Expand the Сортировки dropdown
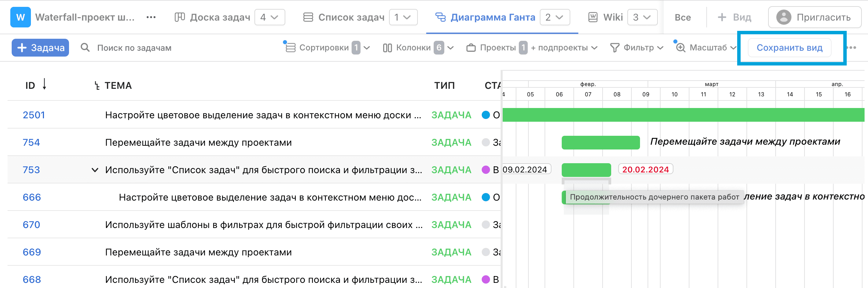The width and height of the screenshot is (868, 288). (367, 48)
